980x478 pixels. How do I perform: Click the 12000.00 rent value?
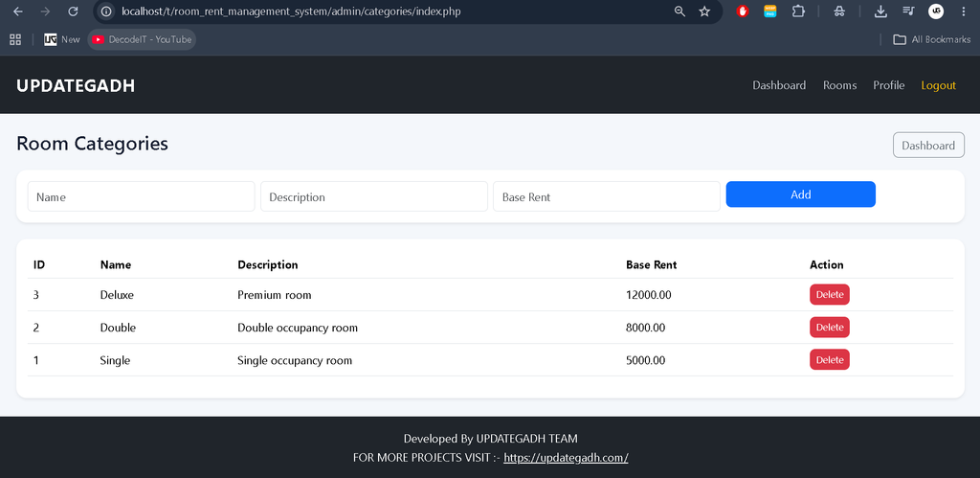[649, 295]
